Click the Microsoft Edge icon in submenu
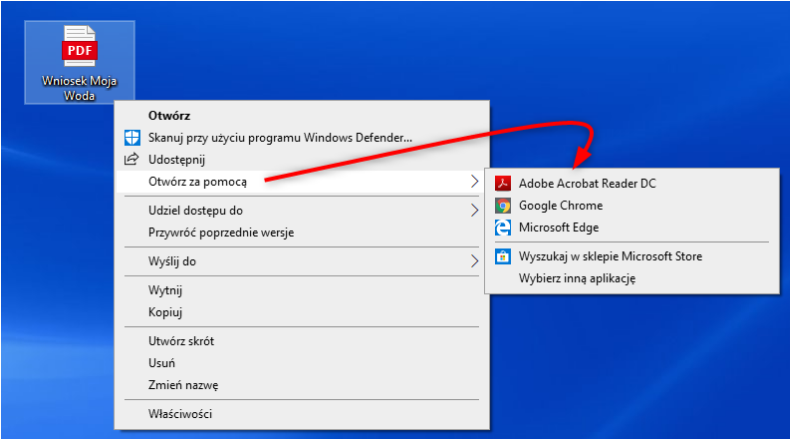Image resolution: width=790 pixels, height=439 pixels. pyautogui.click(x=502, y=227)
